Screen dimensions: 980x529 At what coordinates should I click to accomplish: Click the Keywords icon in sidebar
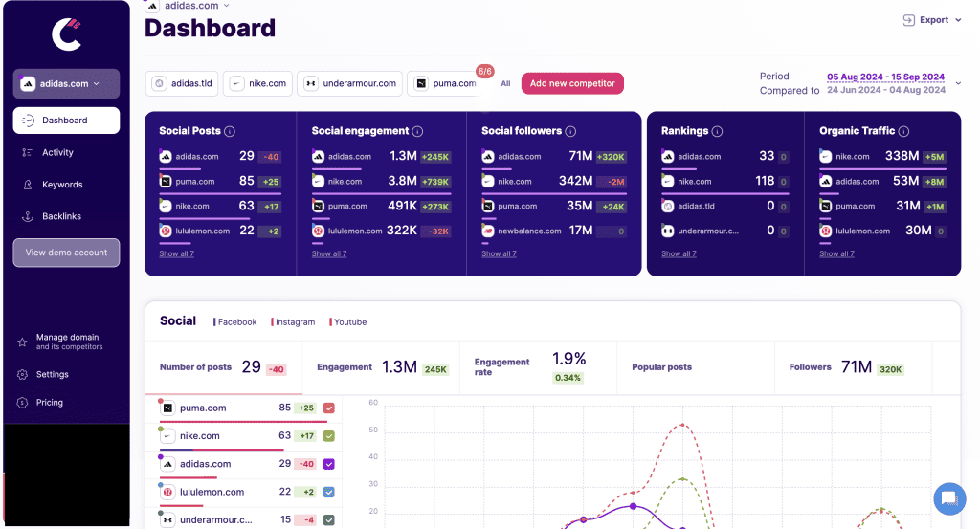pyautogui.click(x=28, y=185)
